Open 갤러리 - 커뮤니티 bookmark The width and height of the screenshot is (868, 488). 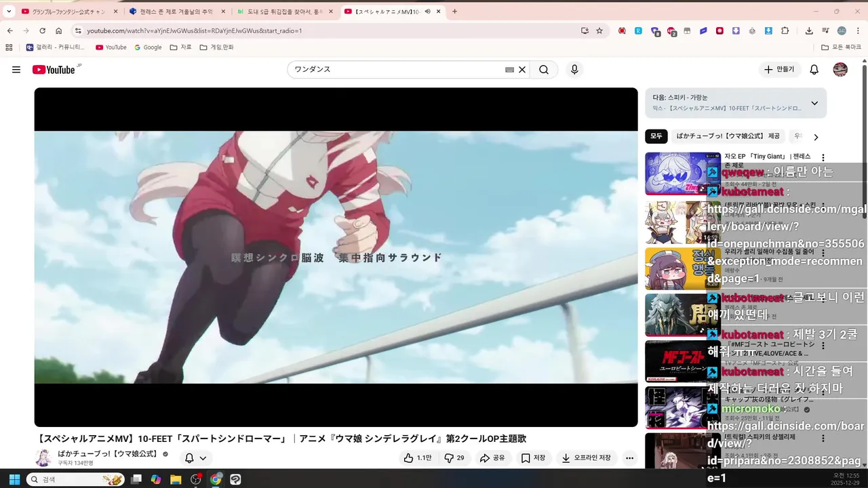tap(56, 47)
